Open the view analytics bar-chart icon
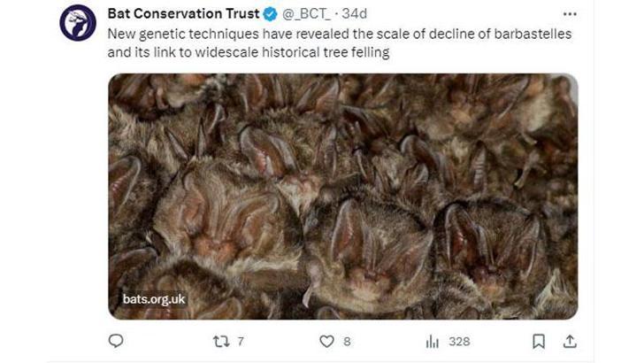Image resolution: width=644 pixels, height=363 pixels. [433, 341]
